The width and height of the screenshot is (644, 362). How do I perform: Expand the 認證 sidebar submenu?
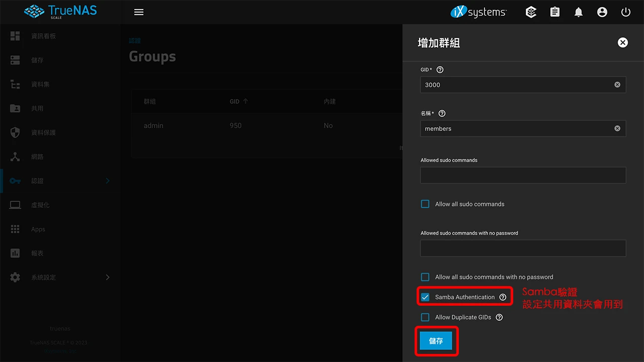coord(60,180)
